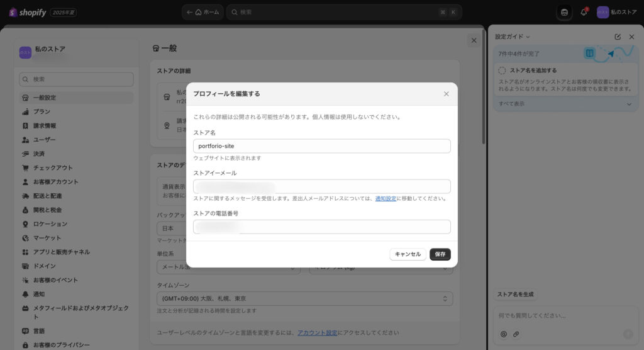Open the Sidekick assistant icon in top bar

point(564,13)
